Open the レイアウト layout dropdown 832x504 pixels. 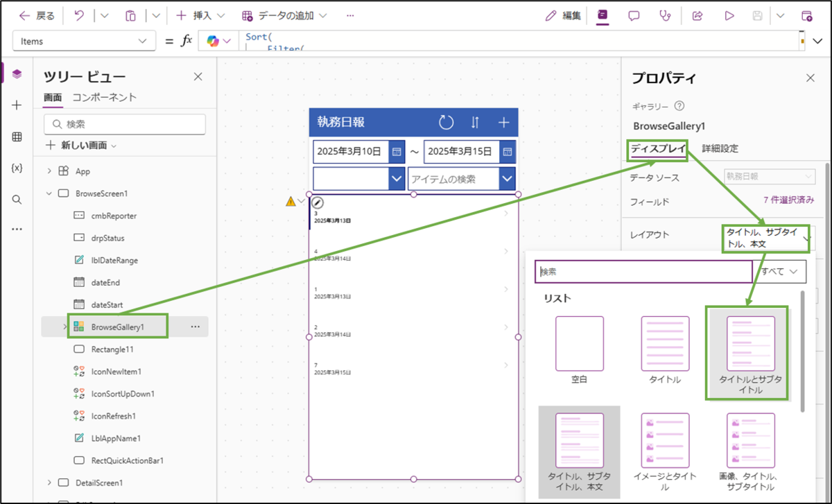click(768, 238)
